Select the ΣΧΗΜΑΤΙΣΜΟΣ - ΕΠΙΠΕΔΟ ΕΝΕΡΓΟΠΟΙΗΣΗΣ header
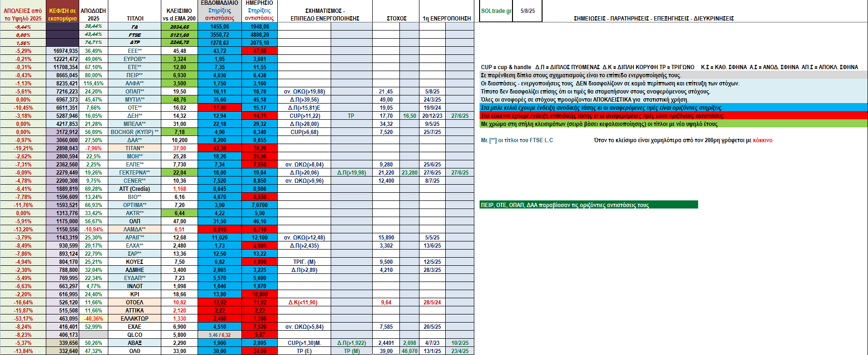This screenshot has height=355, width=868. (x=325, y=11)
